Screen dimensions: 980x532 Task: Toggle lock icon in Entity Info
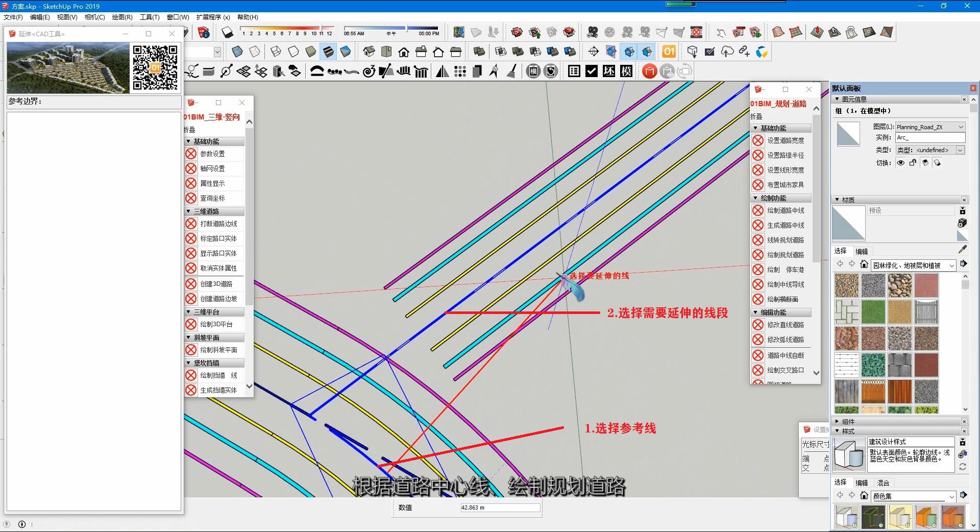pyautogui.click(x=913, y=163)
